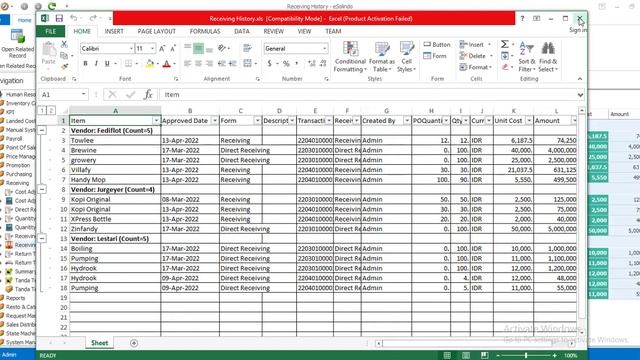Open the FILE tab

coord(51,31)
